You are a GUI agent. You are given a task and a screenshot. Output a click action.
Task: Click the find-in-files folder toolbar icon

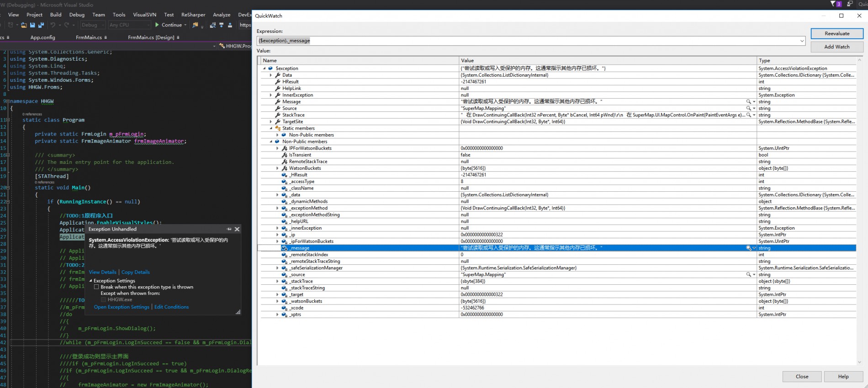(196, 25)
